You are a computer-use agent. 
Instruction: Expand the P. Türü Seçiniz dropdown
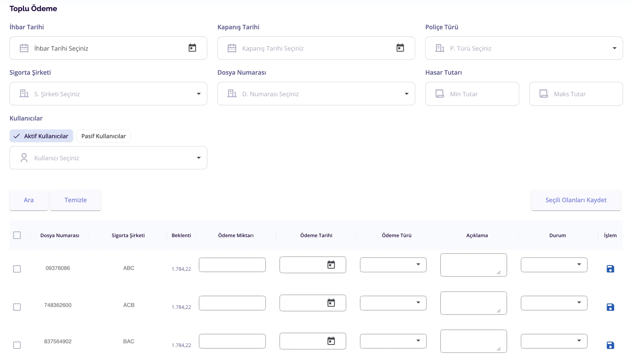click(614, 48)
